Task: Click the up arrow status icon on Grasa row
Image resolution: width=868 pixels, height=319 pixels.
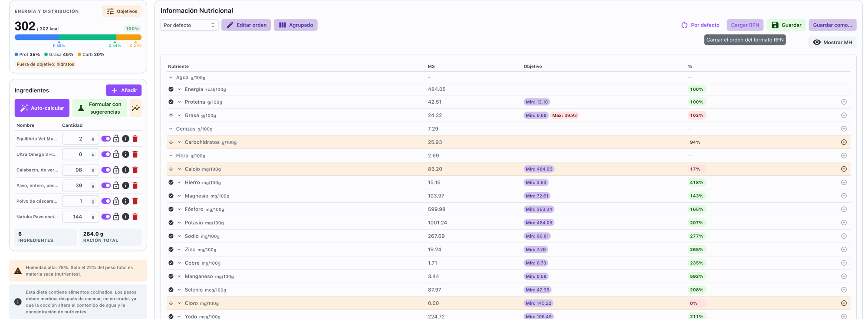Action: (171, 115)
